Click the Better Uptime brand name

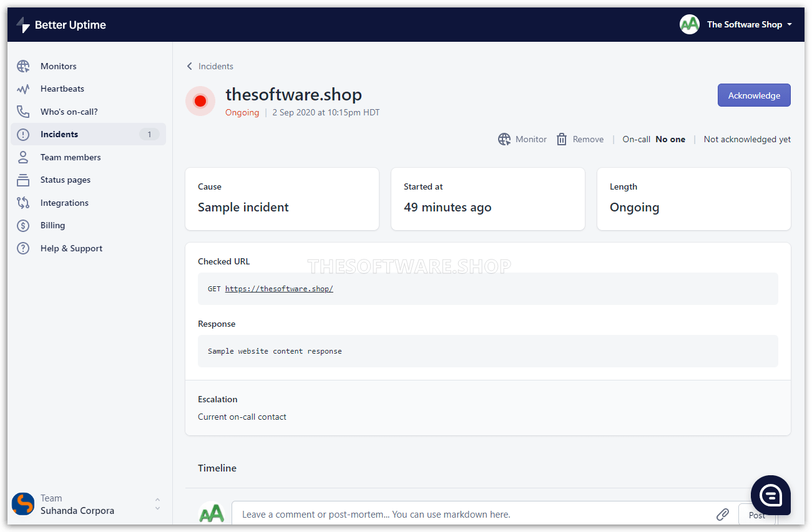71,25
